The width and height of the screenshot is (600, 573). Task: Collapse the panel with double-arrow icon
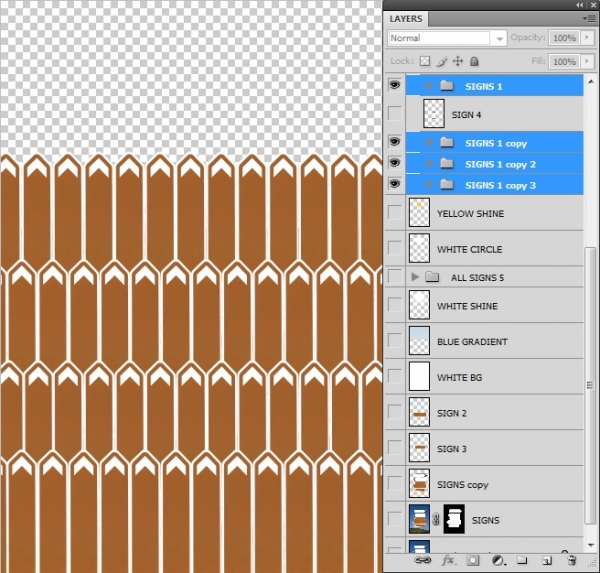pyautogui.click(x=580, y=5)
